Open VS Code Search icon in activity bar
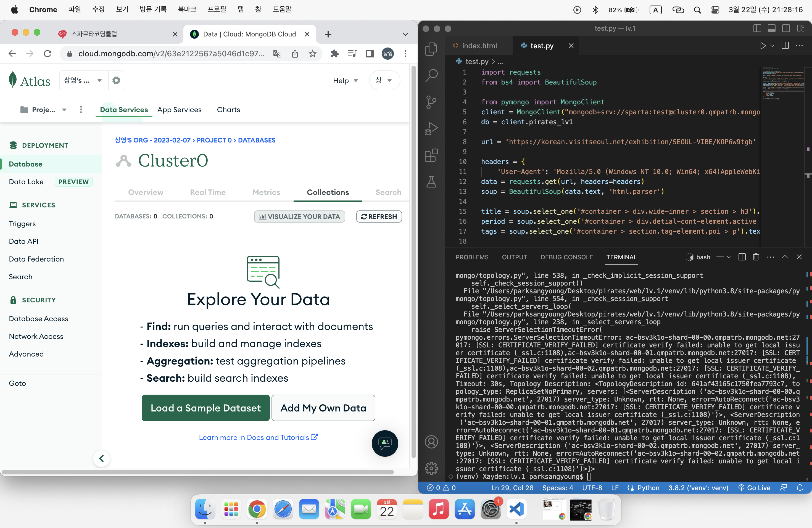The image size is (812, 528). tap(431, 75)
